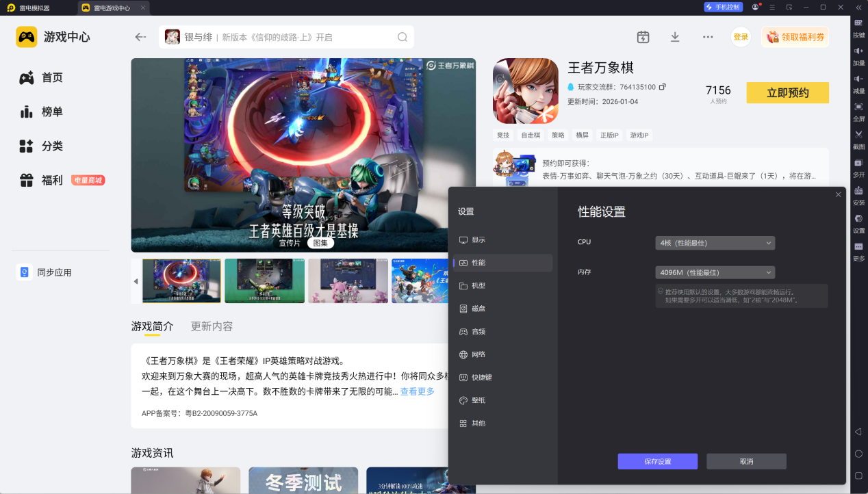Open 设置 from the right sidebar
This screenshot has height=494, width=868.
(x=858, y=224)
